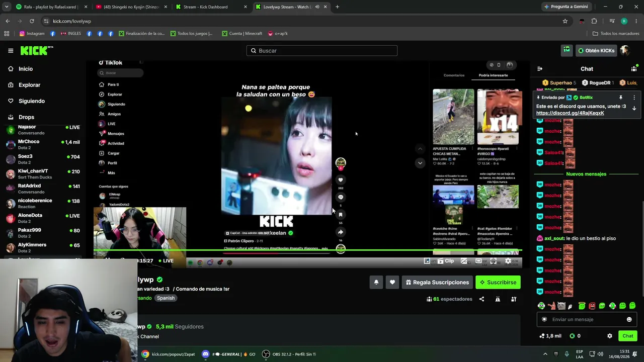Switch to the Shingeki no Kyojin YouTube tab
The width and height of the screenshot is (644, 362).
(131, 7)
